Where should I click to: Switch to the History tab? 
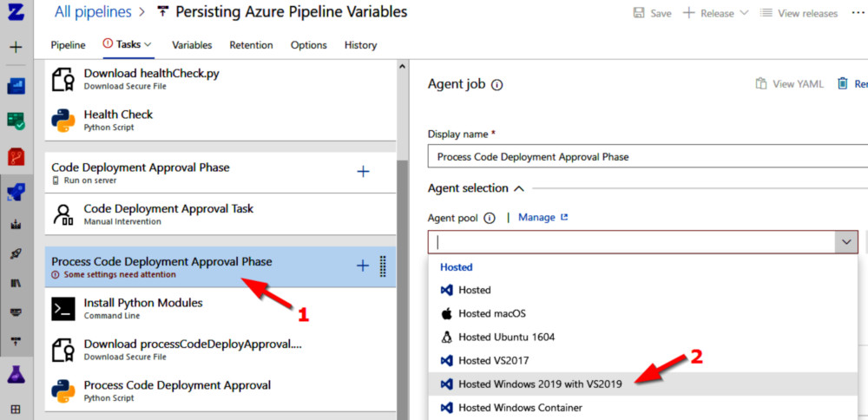(x=360, y=45)
